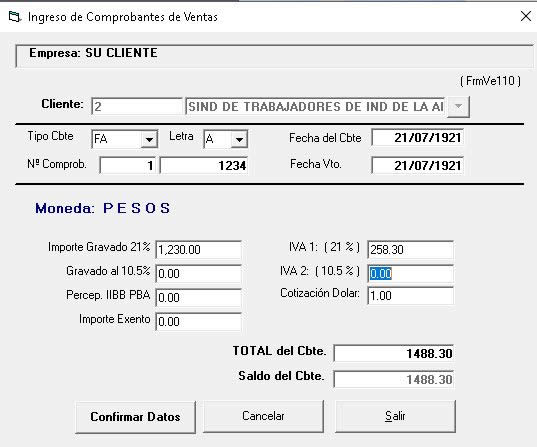Click the Confirmar Datos button
This screenshot has height=447, width=537.
[x=135, y=417]
